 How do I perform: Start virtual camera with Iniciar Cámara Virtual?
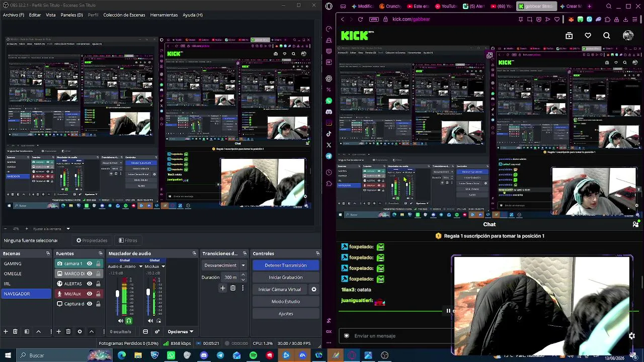pos(280,290)
